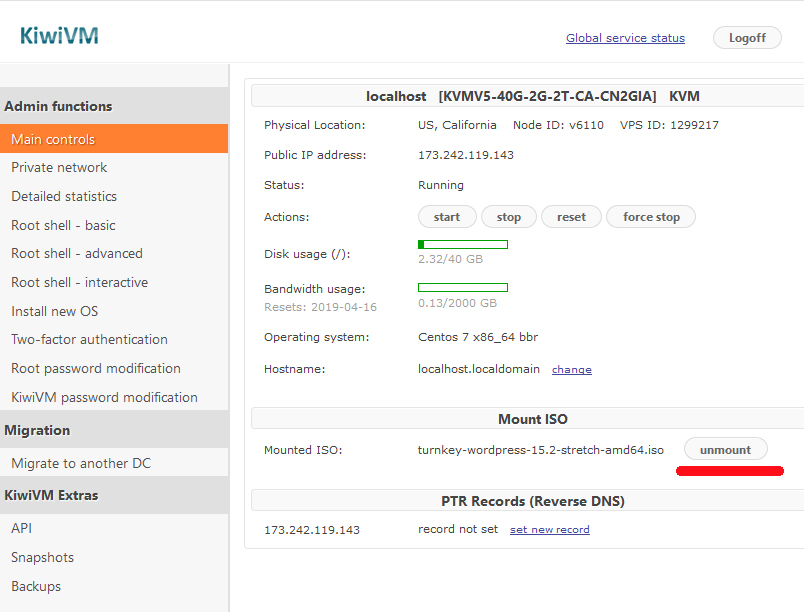Click the force stop button
804x612 pixels.
(x=651, y=217)
